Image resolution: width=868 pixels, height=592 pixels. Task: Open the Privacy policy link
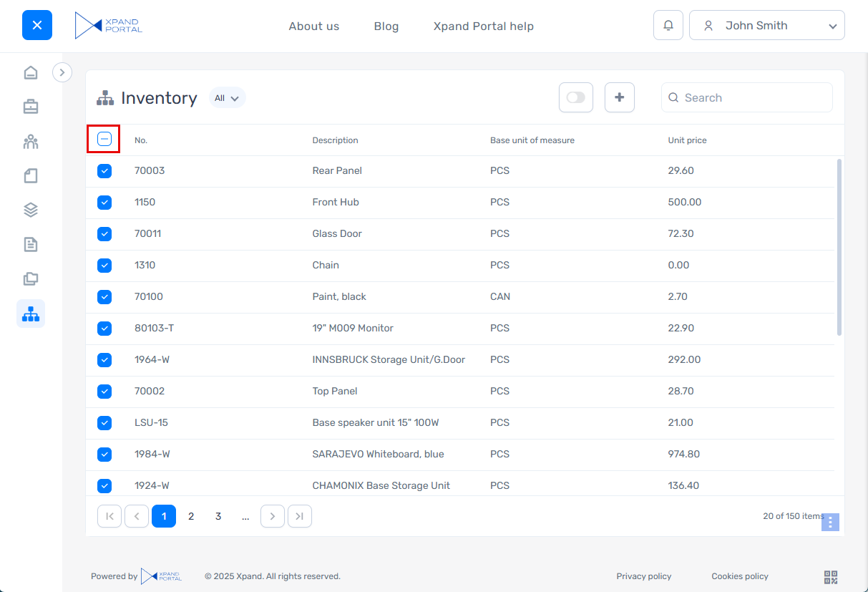coord(644,576)
